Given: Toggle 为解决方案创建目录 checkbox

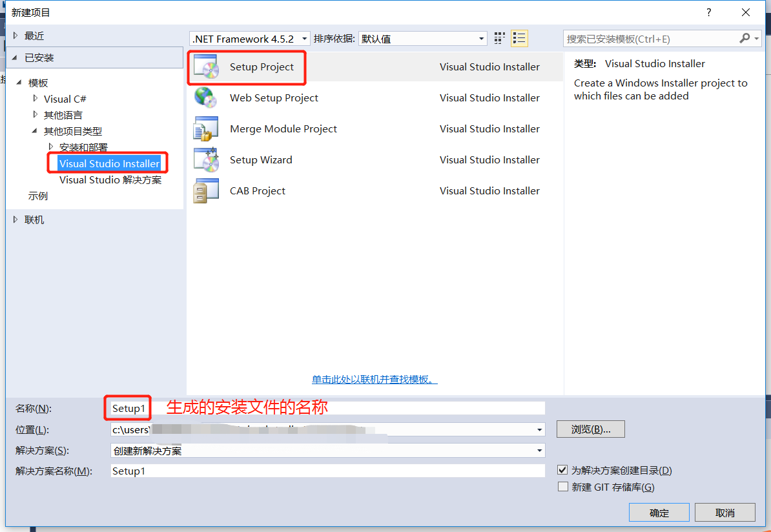Looking at the screenshot, I should click(562, 471).
